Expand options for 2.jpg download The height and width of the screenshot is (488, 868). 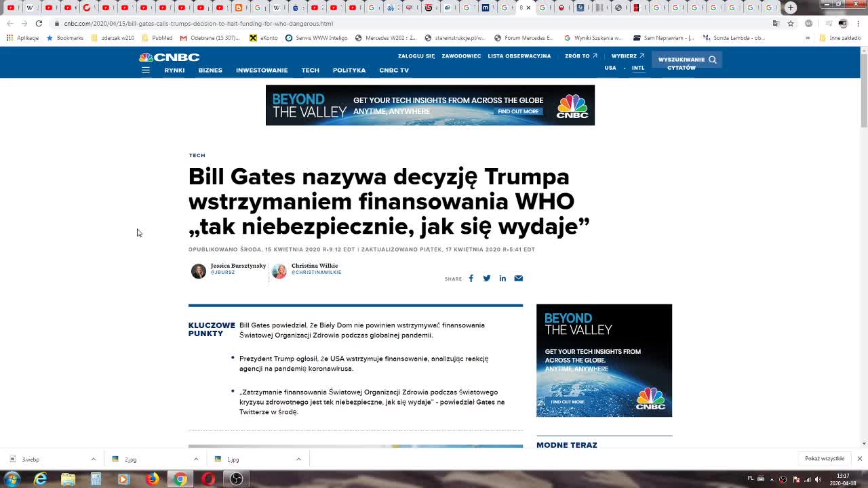click(x=195, y=460)
